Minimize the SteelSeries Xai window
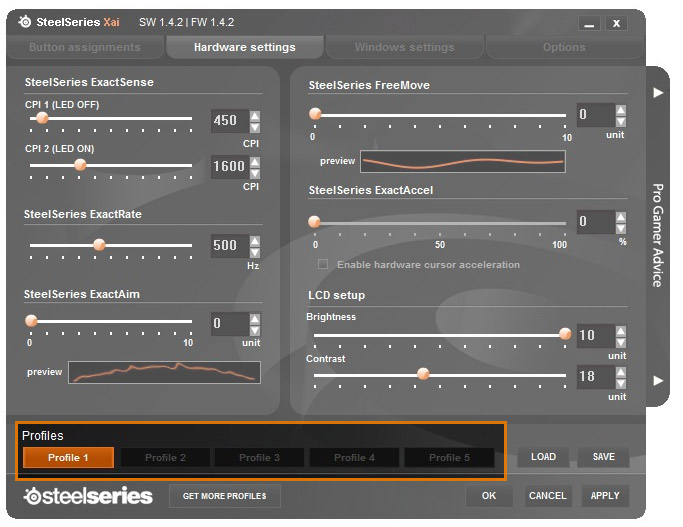This screenshot has height=527, width=683. [589, 23]
